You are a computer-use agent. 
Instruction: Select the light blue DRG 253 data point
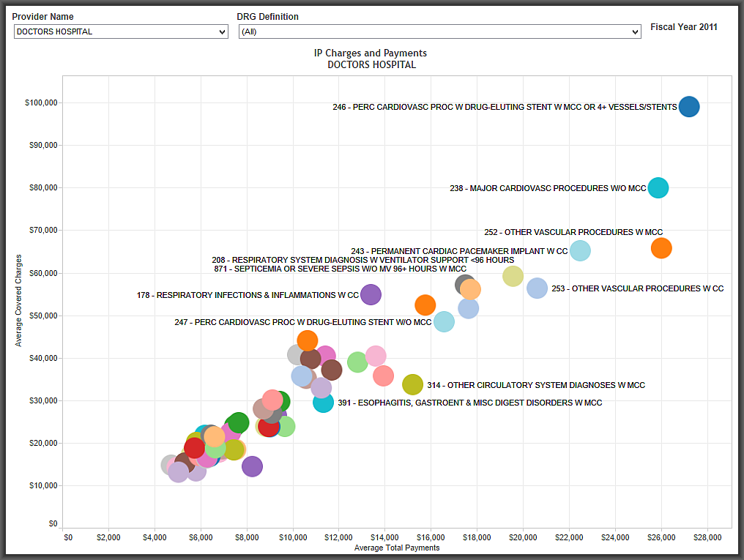point(537,288)
